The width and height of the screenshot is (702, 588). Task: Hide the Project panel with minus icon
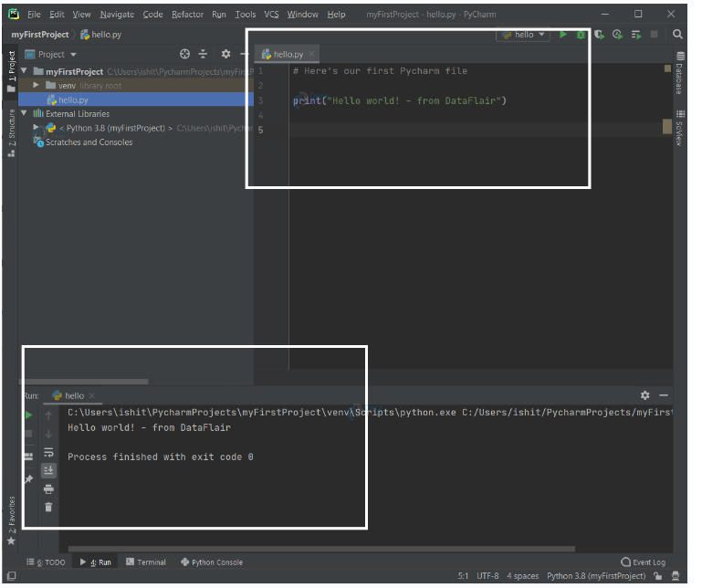[x=244, y=54]
